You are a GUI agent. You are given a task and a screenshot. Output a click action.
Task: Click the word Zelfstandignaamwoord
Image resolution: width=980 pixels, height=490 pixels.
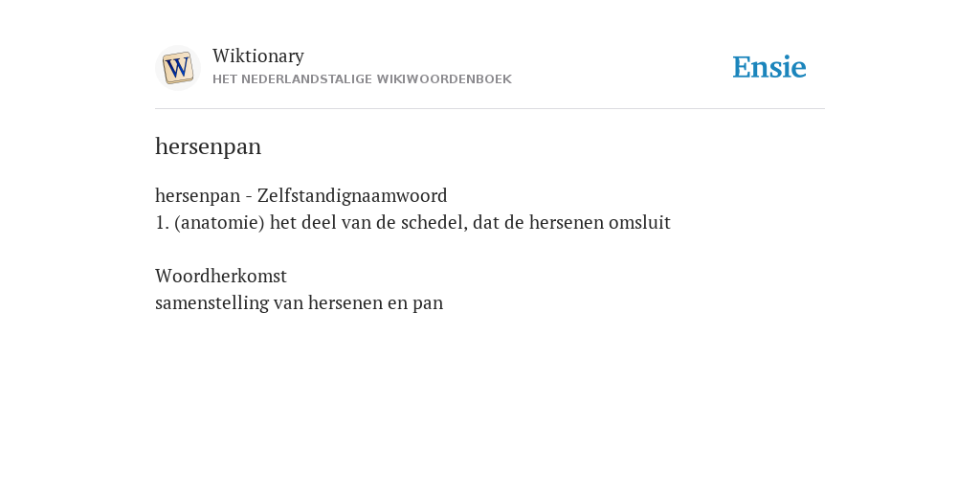(352, 195)
